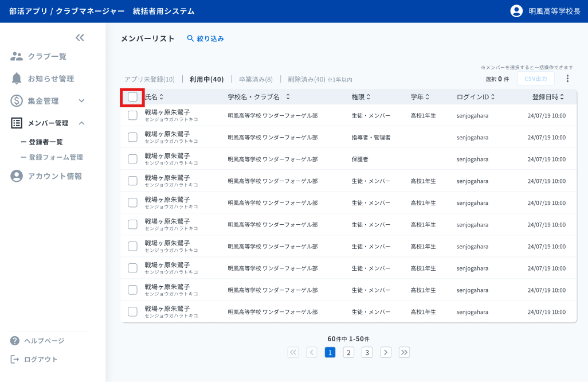This screenshot has width=588, height=382.
Task: Go to page 2
Action: (x=348, y=352)
